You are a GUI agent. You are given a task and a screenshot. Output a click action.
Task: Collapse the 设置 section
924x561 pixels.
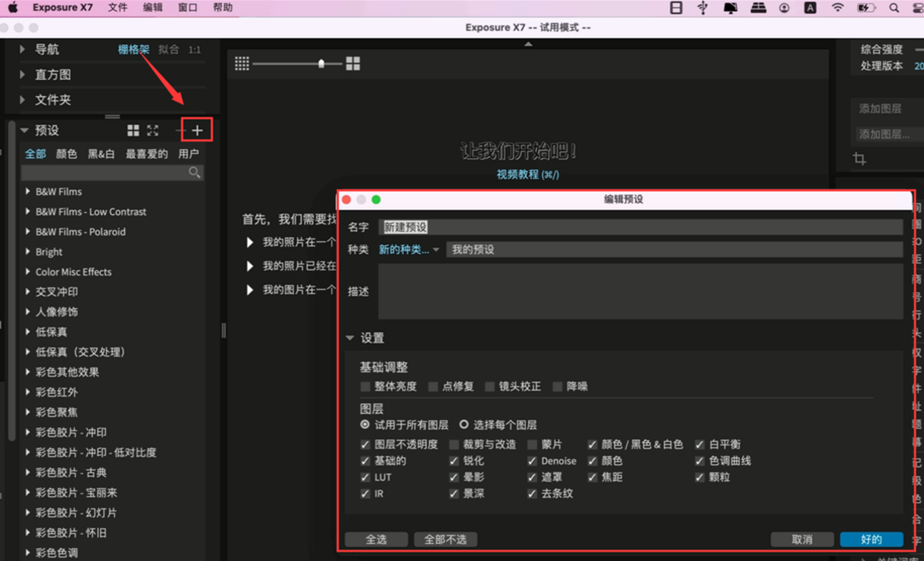tap(350, 338)
